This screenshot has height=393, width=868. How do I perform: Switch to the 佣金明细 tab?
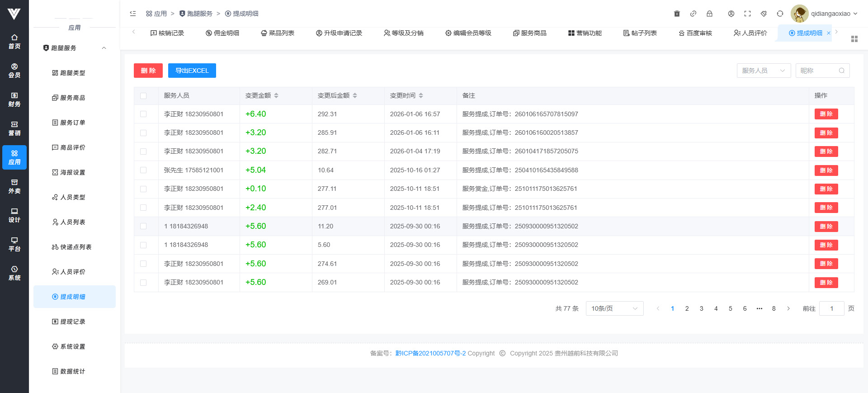(222, 33)
